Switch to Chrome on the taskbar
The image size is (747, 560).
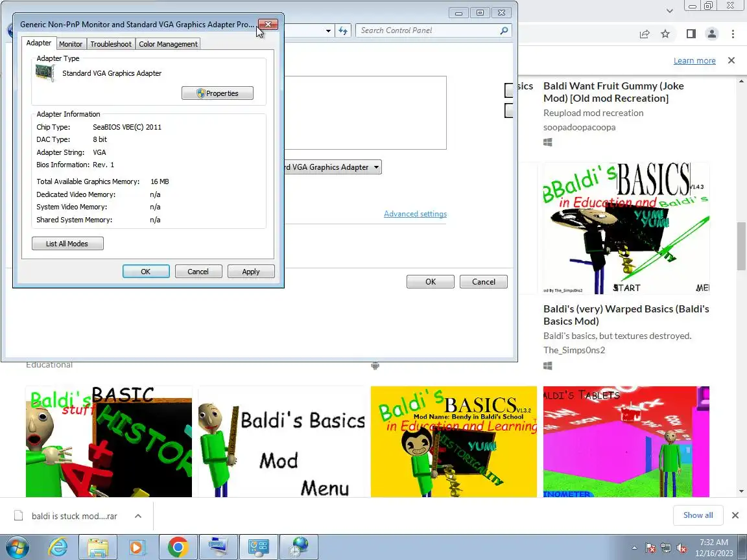[x=178, y=547]
